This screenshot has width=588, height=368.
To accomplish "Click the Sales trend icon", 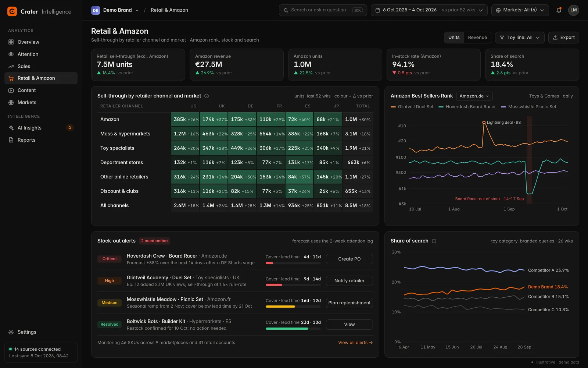I will (11, 66).
